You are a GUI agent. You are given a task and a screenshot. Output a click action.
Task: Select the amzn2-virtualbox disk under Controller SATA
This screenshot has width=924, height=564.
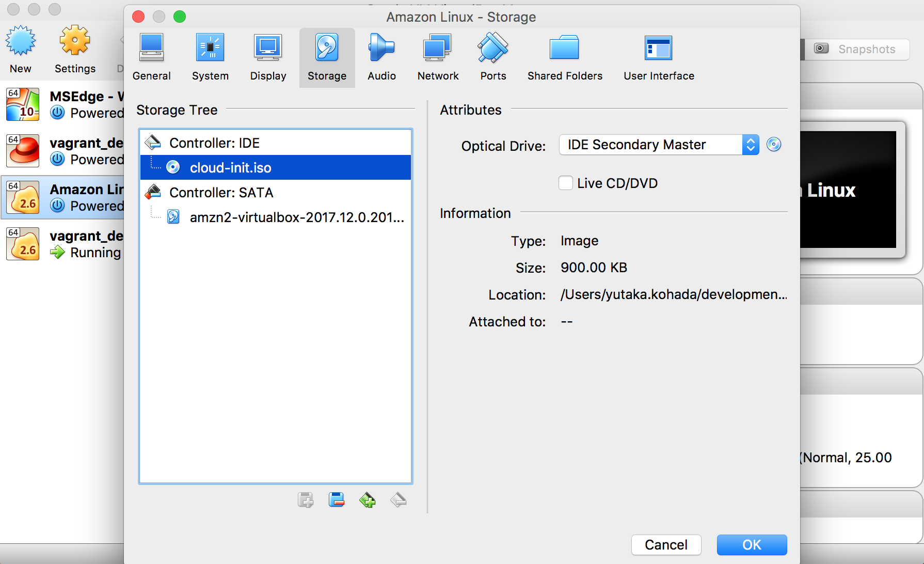(x=297, y=217)
